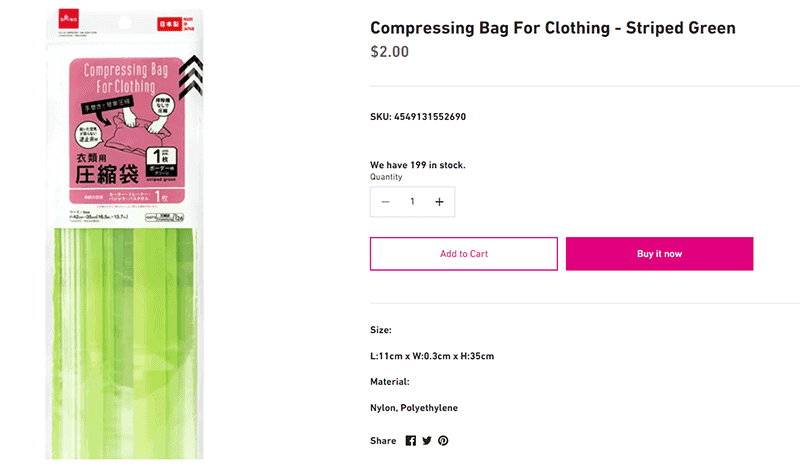800x469 pixels.
Task: Click the Quantity label
Action: [x=386, y=177]
